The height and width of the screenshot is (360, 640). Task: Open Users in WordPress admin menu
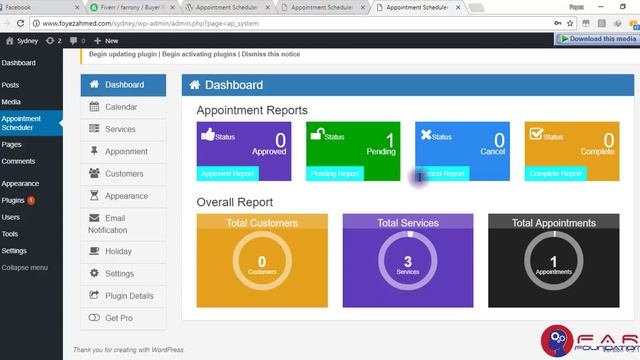tap(11, 217)
